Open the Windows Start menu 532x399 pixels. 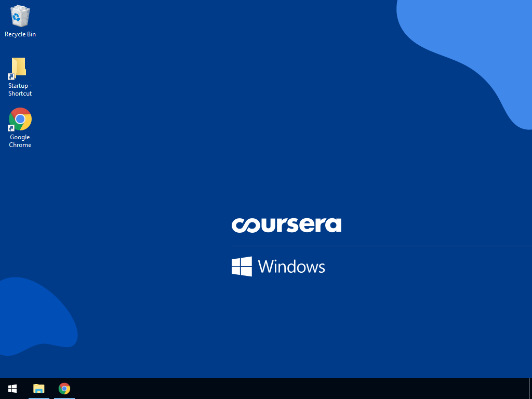point(12,389)
